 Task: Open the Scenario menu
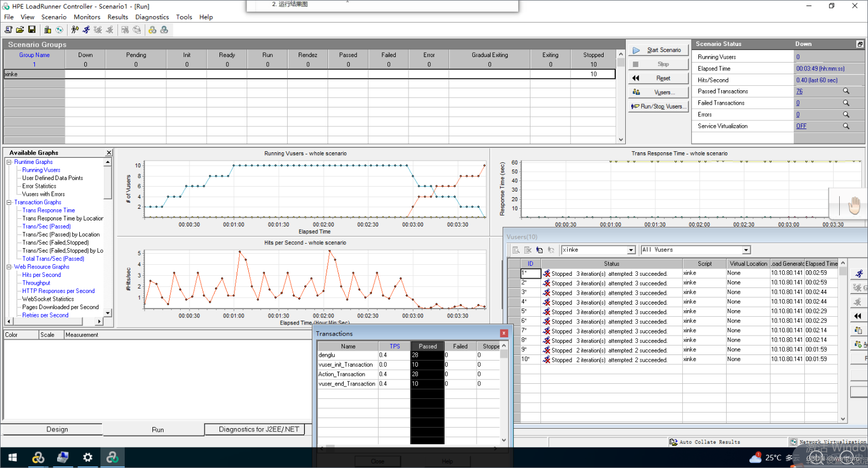coord(54,17)
